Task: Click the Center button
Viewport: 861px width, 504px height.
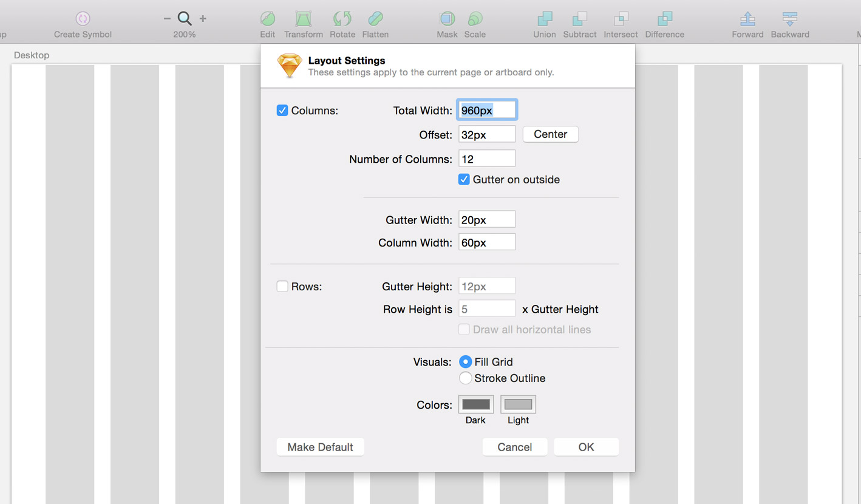Action: pyautogui.click(x=550, y=134)
